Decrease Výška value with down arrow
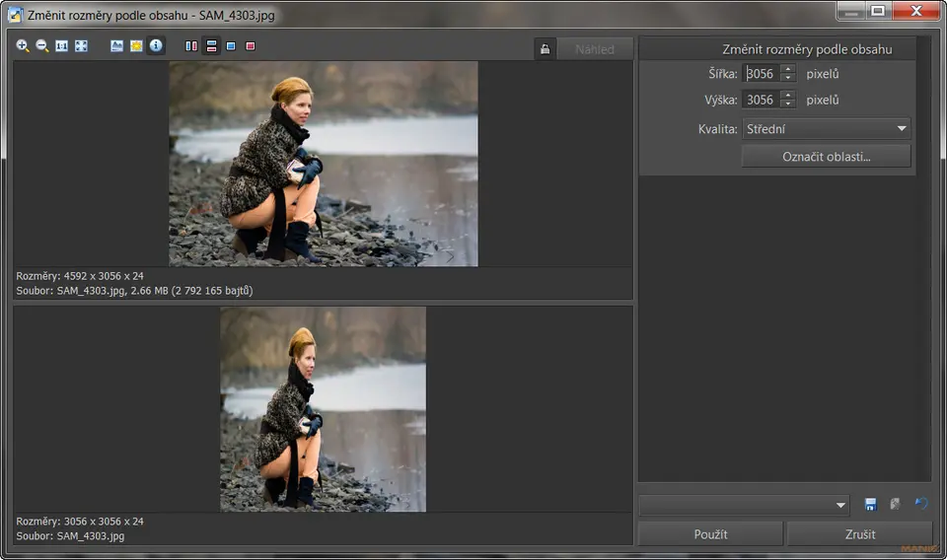The image size is (947, 560). point(787,104)
